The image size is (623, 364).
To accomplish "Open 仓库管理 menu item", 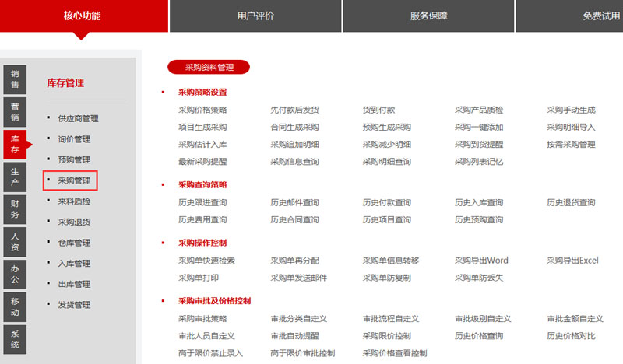I will click(x=74, y=243).
